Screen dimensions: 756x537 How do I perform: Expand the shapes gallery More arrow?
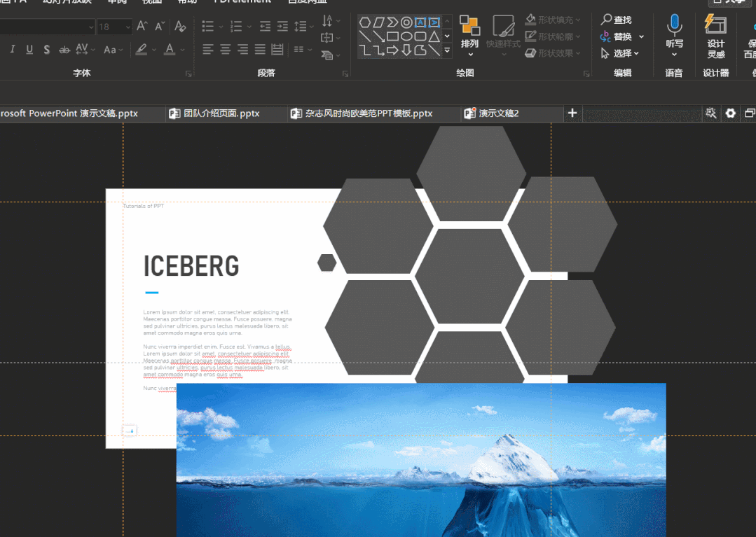tap(447, 50)
